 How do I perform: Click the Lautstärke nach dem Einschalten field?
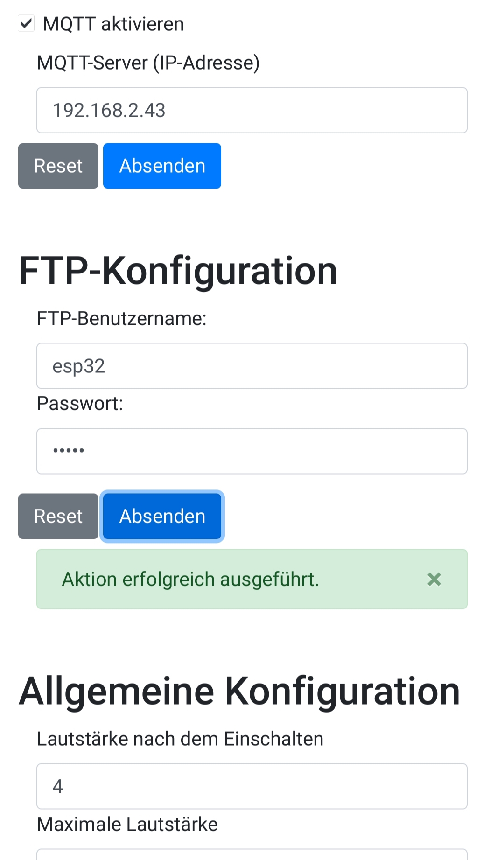pyautogui.click(x=252, y=786)
